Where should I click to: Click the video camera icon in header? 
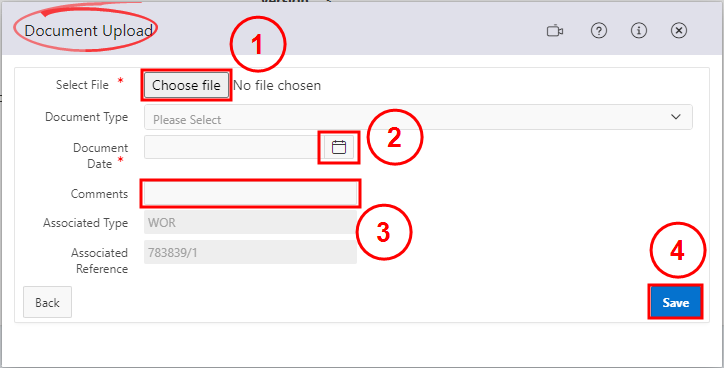pyautogui.click(x=555, y=31)
